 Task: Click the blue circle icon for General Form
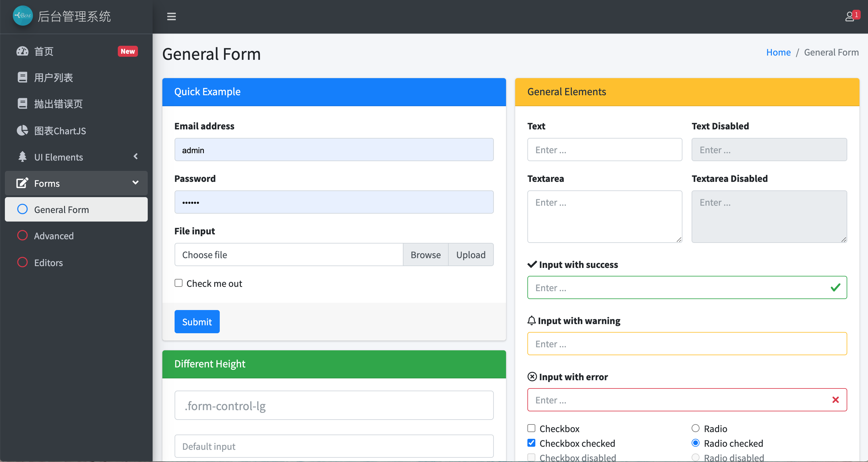(22, 209)
